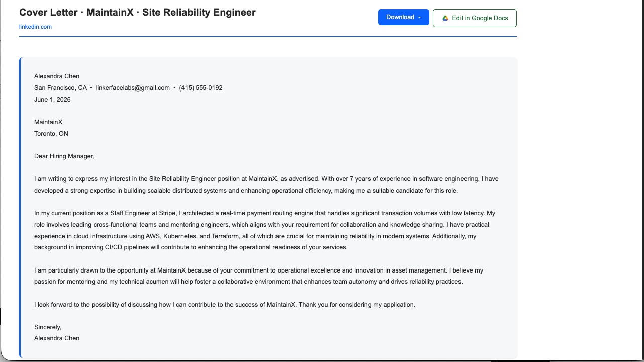Click the Google Drive icon
Viewport: 644px width, 362px height.
[445, 18]
